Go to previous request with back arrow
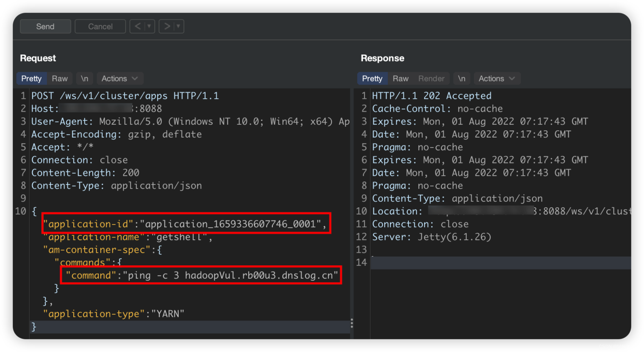The height and width of the screenshot is (352, 644). (x=137, y=26)
